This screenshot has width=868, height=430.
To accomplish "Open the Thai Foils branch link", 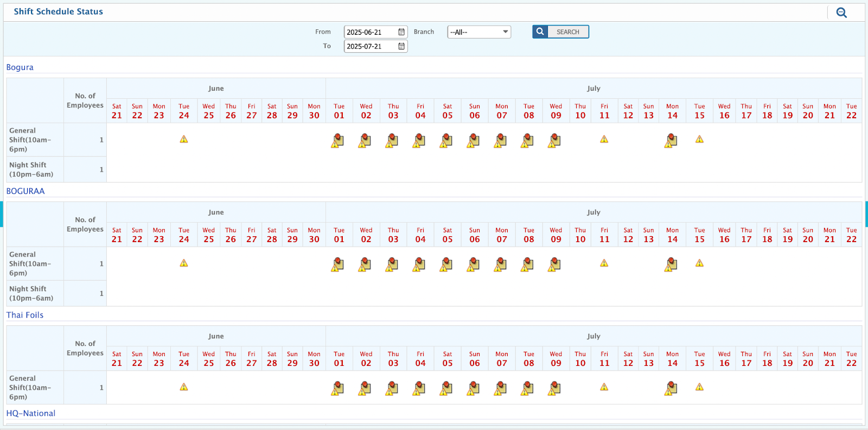I will click(25, 315).
